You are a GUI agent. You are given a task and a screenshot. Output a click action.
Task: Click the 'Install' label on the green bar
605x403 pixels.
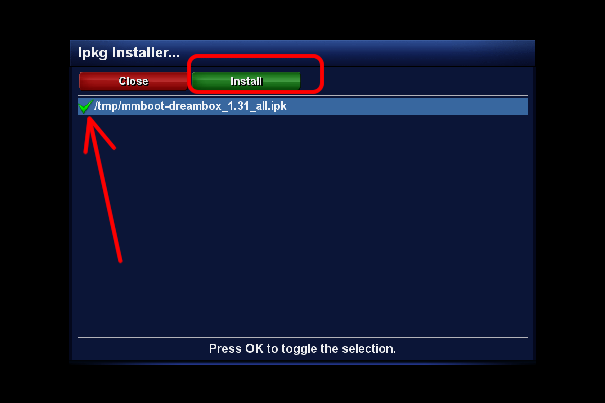246,81
